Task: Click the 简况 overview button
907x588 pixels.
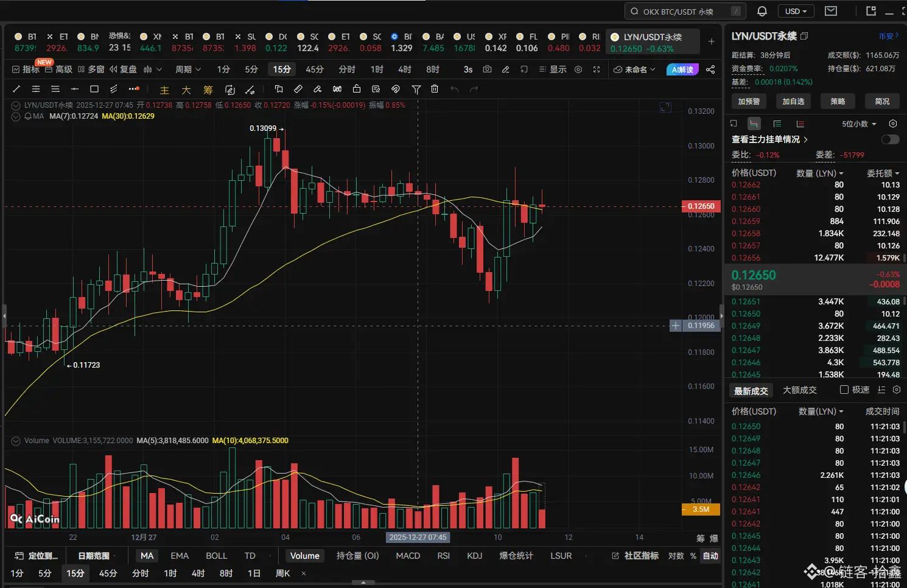Action: point(882,102)
